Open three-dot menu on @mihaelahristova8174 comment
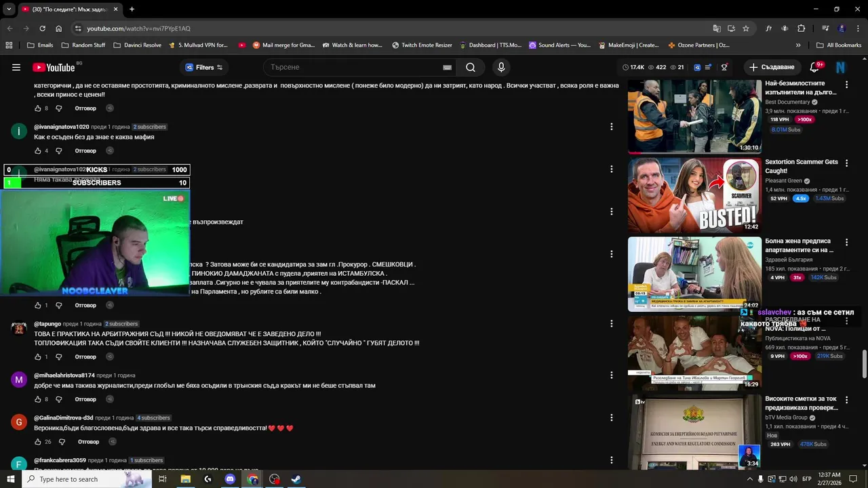Screen dimensions: 868x488 [x=611, y=375]
